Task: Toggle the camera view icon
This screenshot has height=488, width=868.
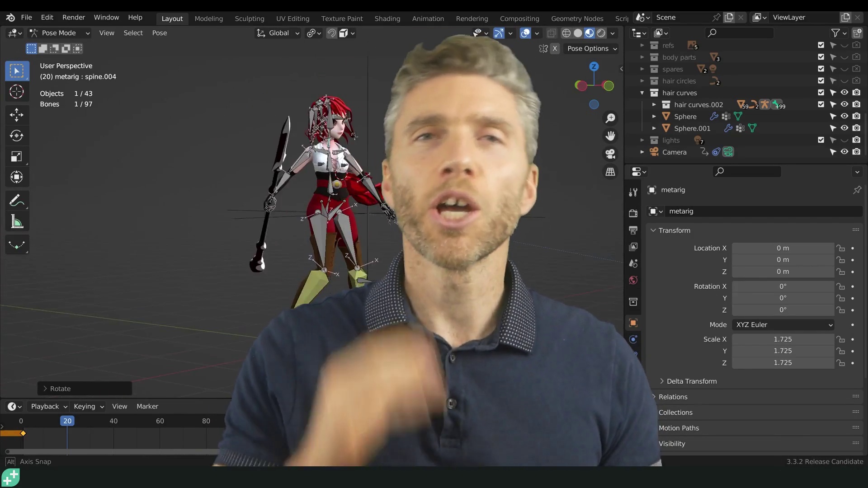Action: (x=610, y=154)
